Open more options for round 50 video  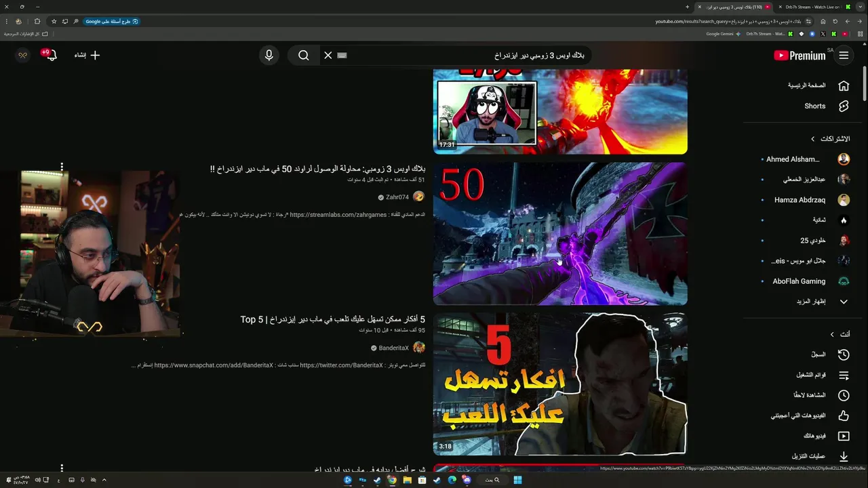click(62, 167)
